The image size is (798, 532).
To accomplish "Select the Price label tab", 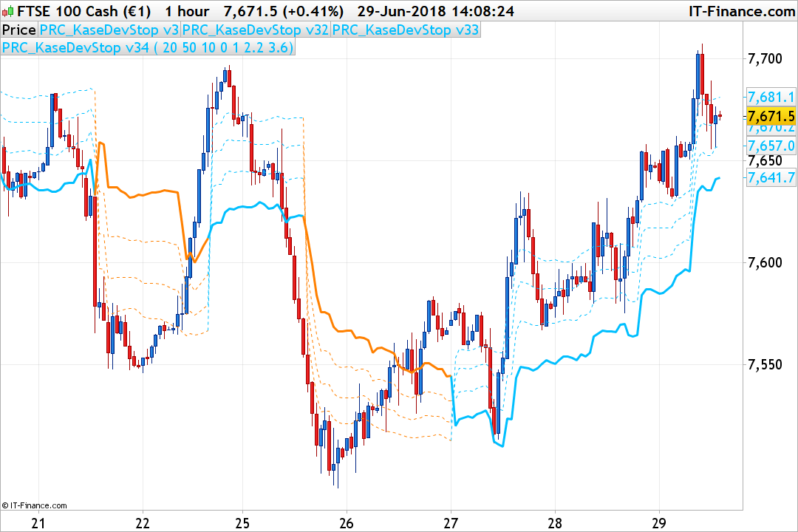I will click(x=18, y=30).
